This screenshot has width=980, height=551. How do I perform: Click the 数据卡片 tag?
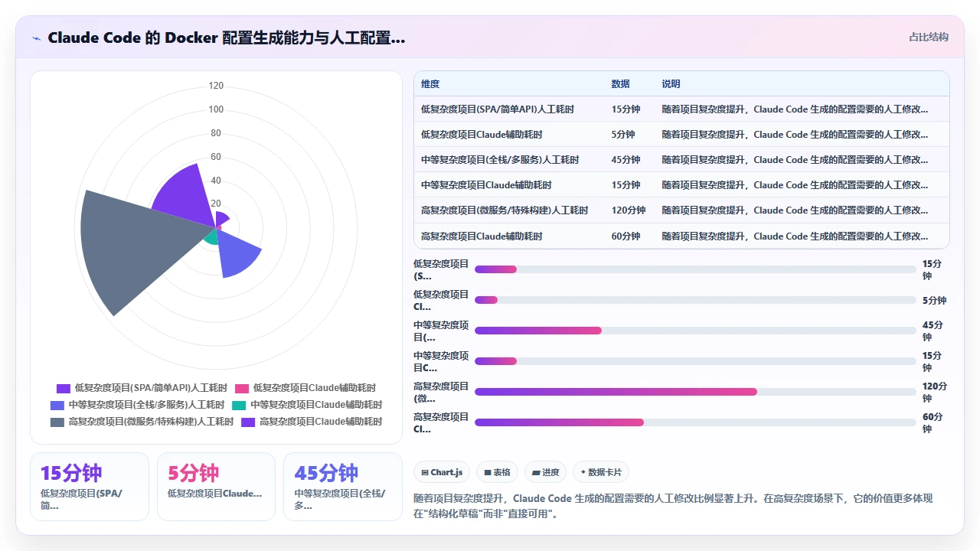pyautogui.click(x=601, y=472)
